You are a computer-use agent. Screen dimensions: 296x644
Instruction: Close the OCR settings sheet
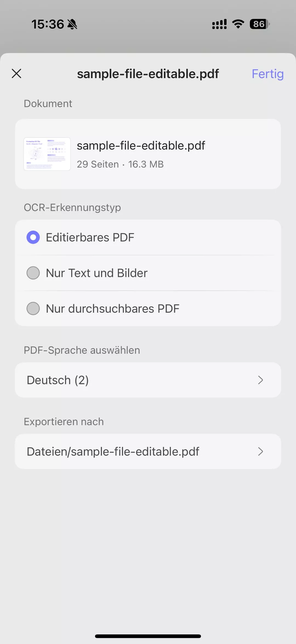(x=16, y=74)
